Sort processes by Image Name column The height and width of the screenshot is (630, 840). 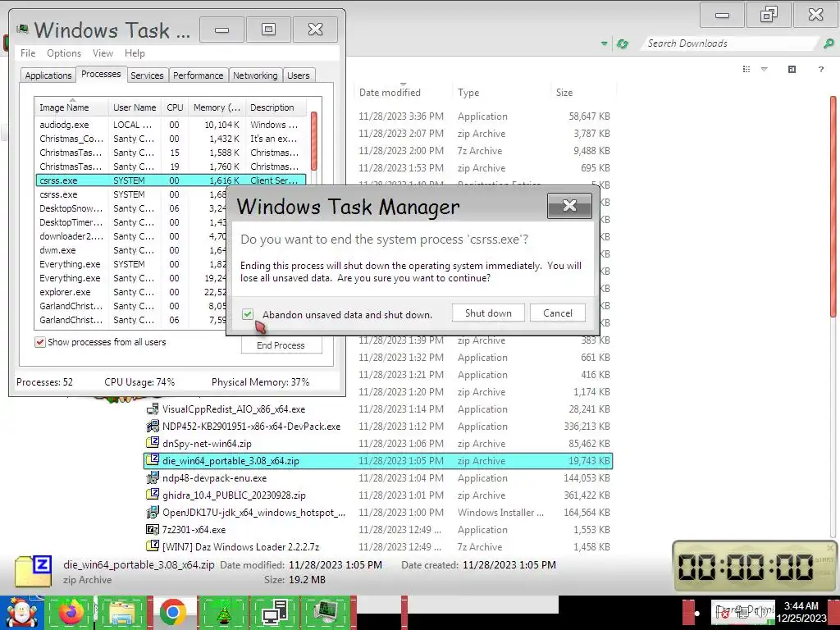point(71,107)
